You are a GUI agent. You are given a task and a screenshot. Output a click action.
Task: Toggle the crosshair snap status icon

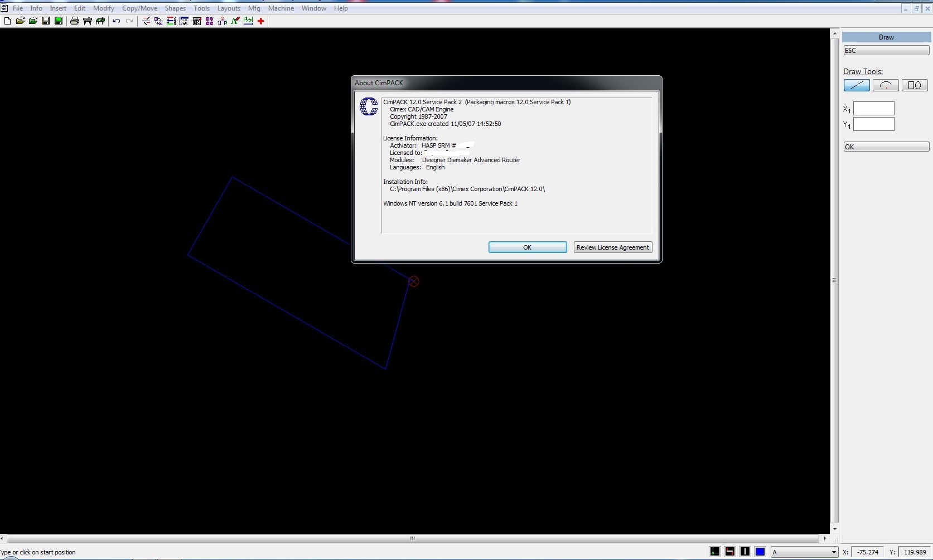pos(714,552)
